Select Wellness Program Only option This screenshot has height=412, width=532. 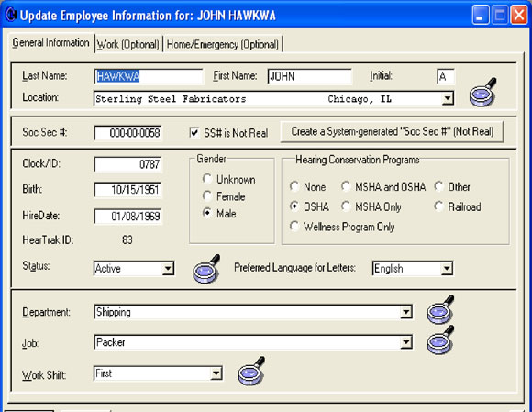(294, 227)
